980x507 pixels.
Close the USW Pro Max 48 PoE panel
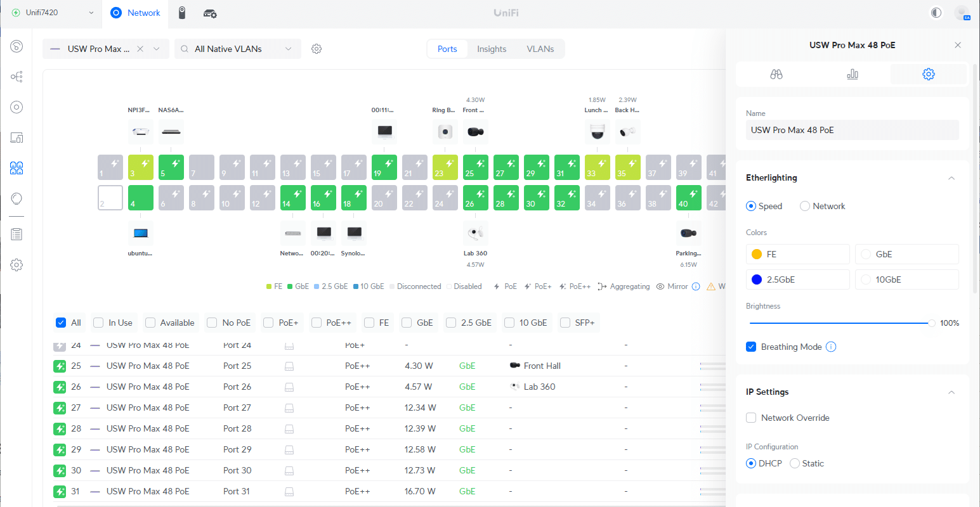pyautogui.click(x=958, y=45)
